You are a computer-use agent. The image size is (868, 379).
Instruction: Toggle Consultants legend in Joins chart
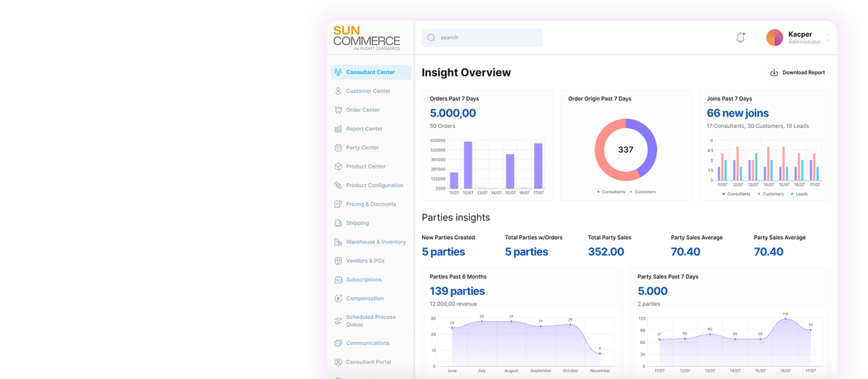pos(736,194)
